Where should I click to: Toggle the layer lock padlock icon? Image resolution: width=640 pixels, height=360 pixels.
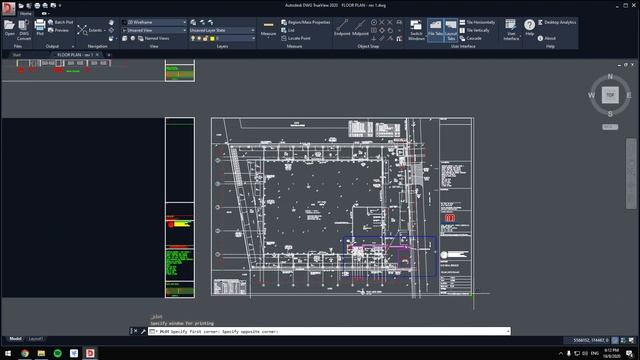[x=205, y=38]
